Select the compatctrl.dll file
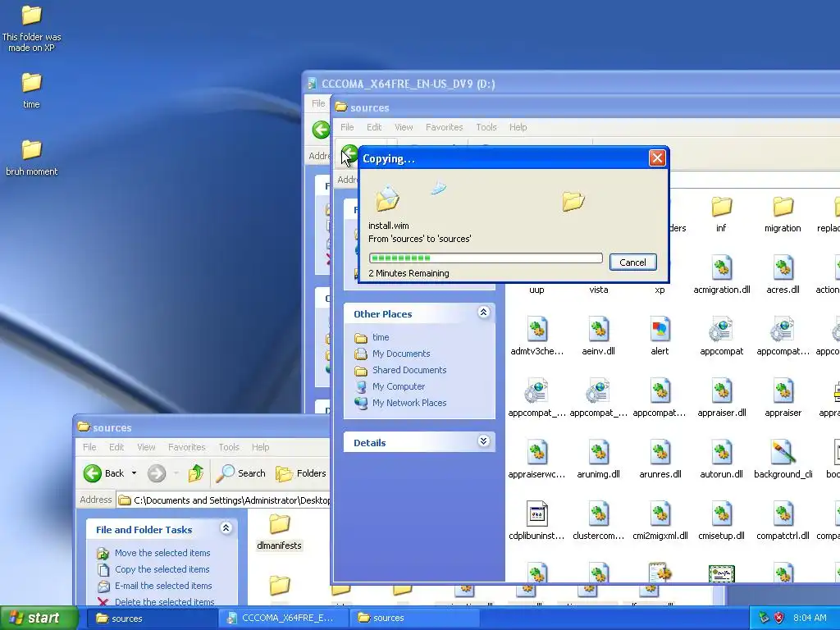 coord(783,521)
